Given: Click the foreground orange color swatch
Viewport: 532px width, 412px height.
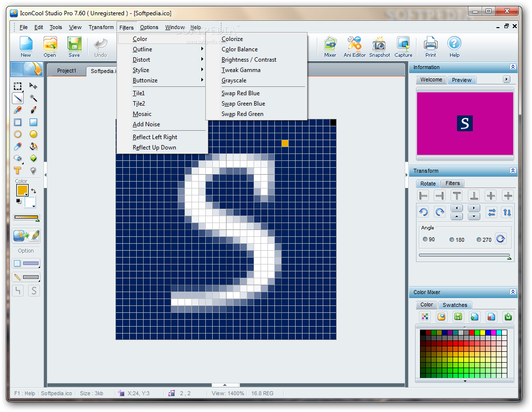Looking at the screenshot, I should pos(22,190).
